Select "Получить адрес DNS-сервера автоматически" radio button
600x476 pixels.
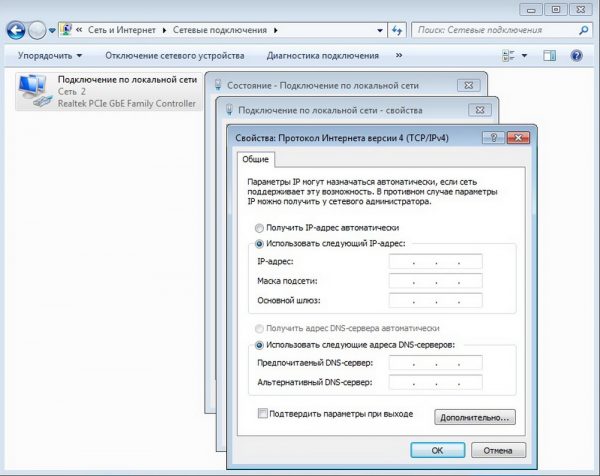tap(259, 328)
